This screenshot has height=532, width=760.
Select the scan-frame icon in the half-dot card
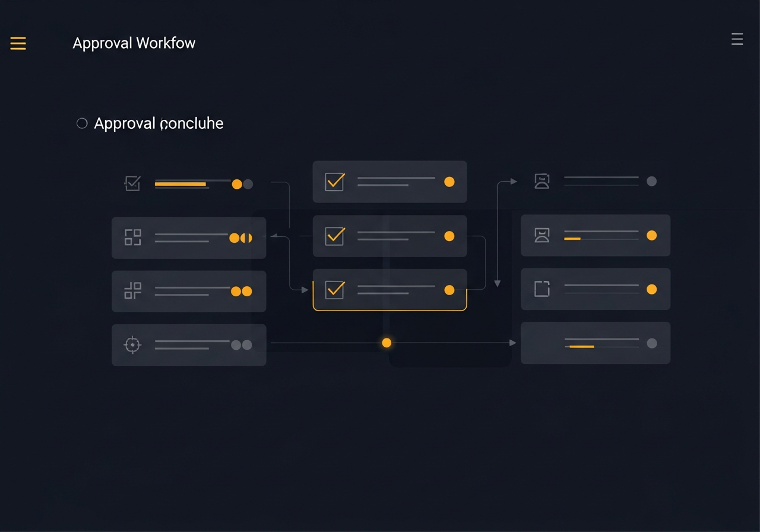coord(133,237)
